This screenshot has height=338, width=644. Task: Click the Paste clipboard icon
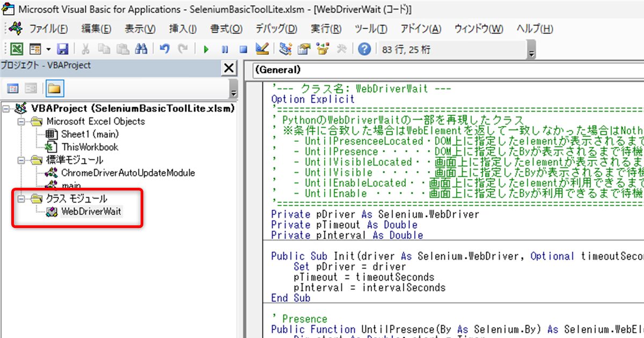tap(123, 49)
